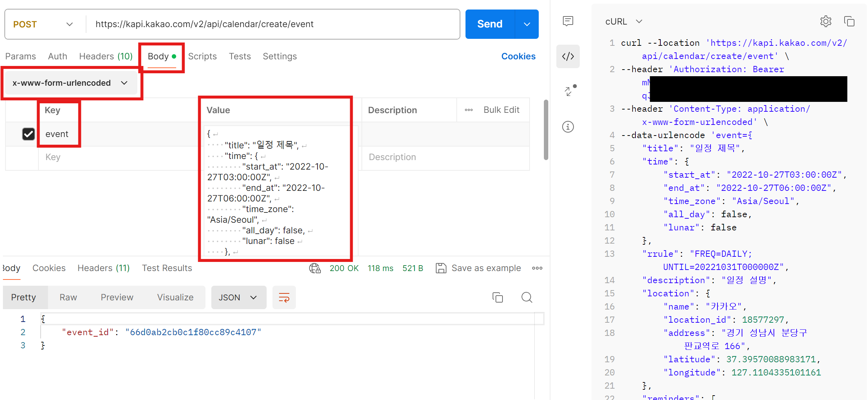Search within the response body
Viewport: 868px width, 400px height.
[527, 297]
